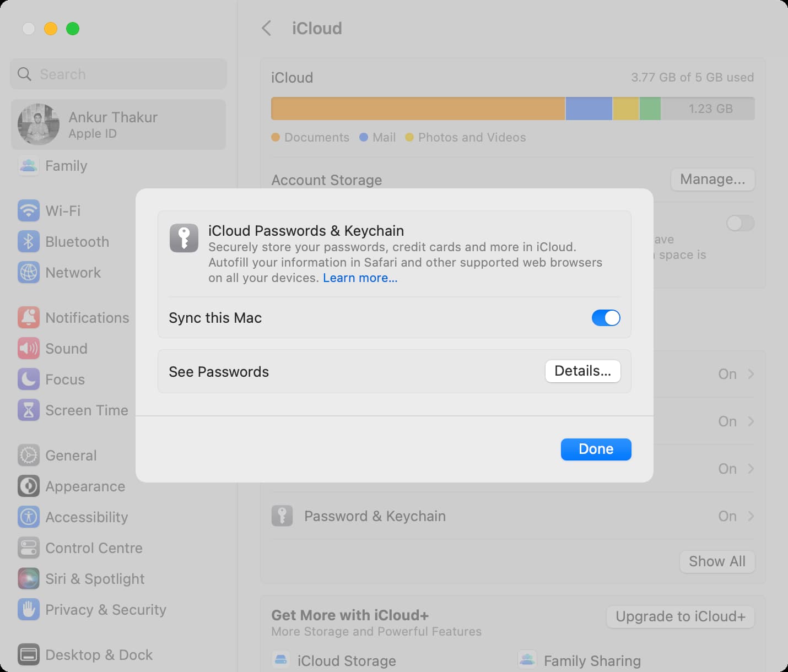Click the Sound speaker icon
Viewport: 788px width, 672px height.
[29, 348]
